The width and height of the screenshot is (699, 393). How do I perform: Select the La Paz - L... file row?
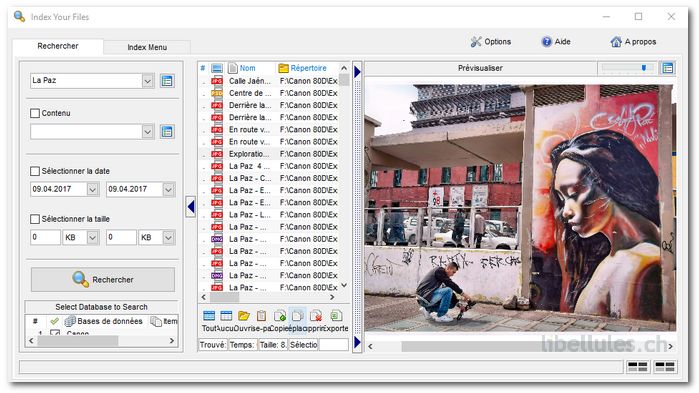click(x=269, y=215)
